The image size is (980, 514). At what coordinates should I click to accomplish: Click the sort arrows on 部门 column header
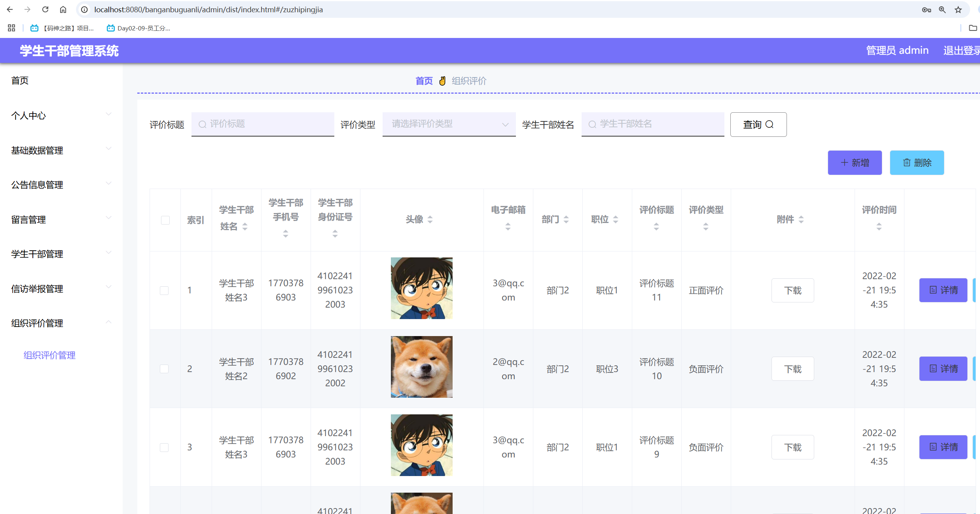567,219
